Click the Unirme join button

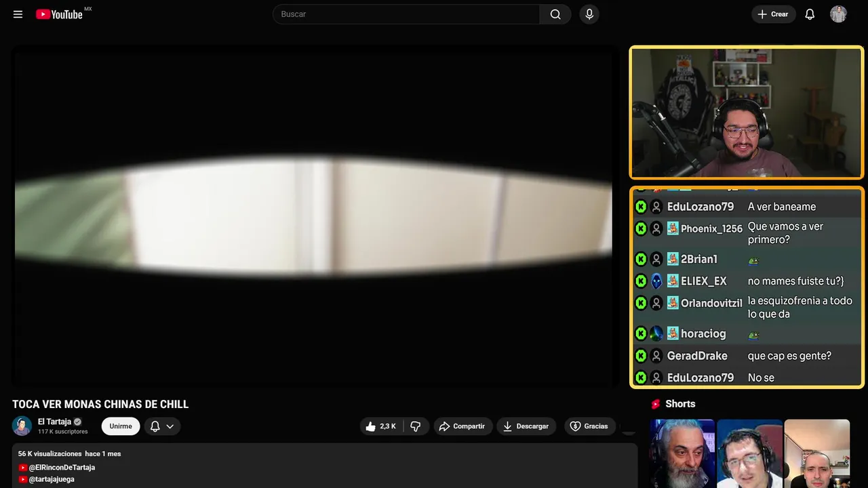pyautogui.click(x=121, y=426)
